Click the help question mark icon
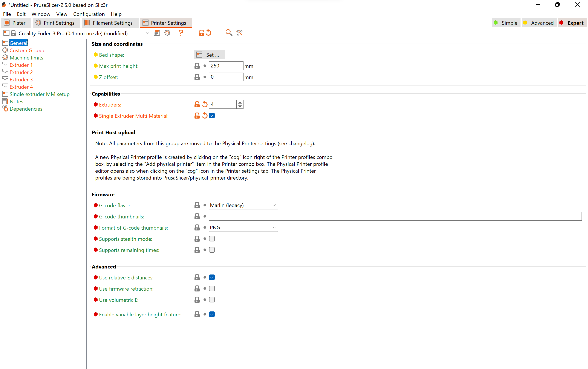The width and height of the screenshot is (588, 369). pyautogui.click(x=180, y=33)
